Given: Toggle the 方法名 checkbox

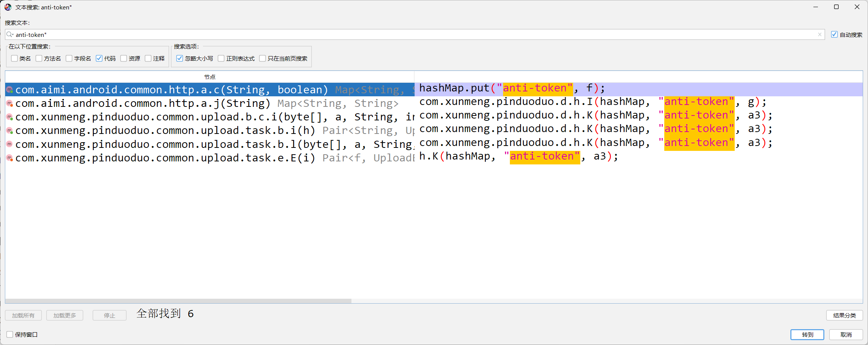Looking at the screenshot, I should tap(39, 58).
